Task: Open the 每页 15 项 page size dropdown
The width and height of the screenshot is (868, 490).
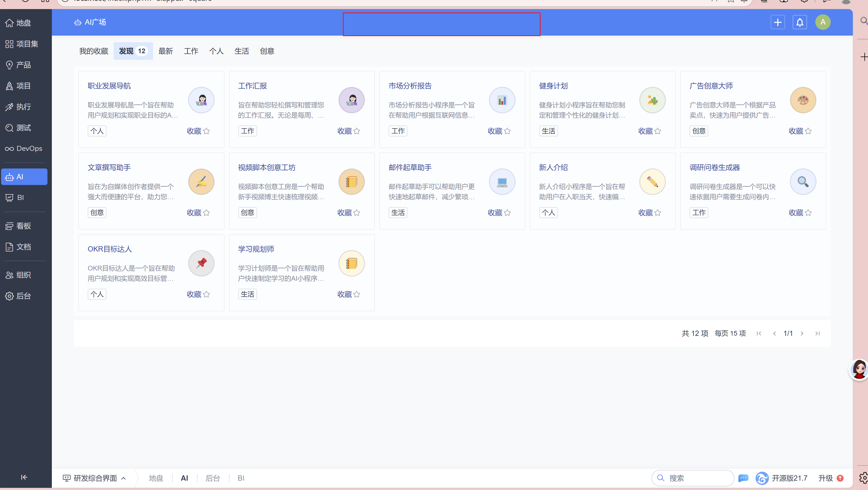Action: point(730,333)
